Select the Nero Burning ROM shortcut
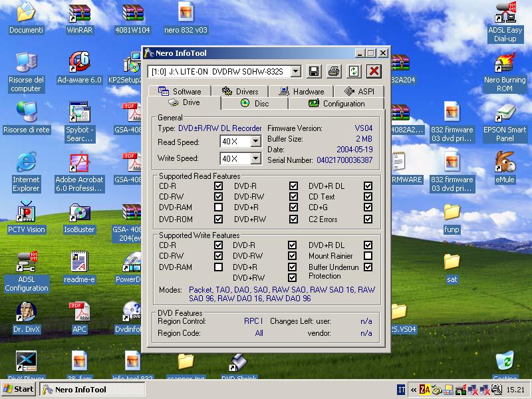 click(x=505, y=72)
